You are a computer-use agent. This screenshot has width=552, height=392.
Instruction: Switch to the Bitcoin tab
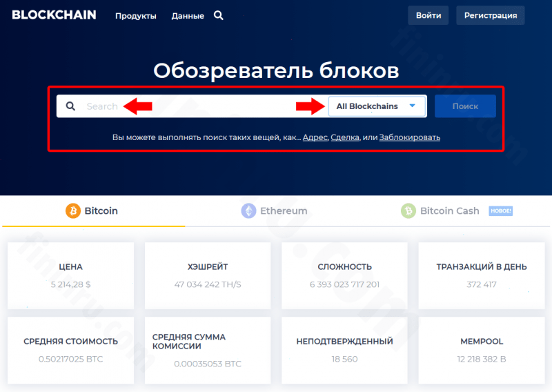click(x=94, y=211)
